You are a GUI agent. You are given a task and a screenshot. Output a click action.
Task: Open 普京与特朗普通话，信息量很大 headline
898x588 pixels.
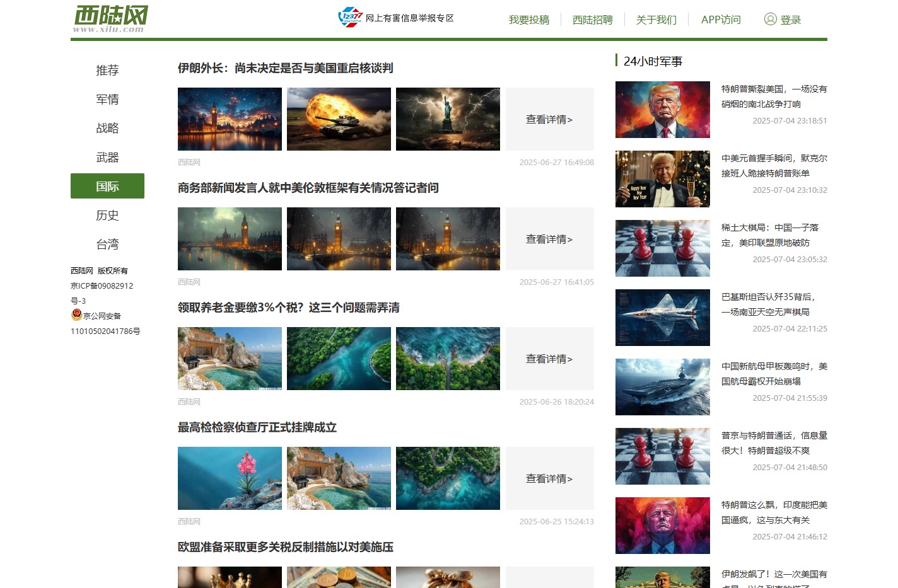(774, 443)
